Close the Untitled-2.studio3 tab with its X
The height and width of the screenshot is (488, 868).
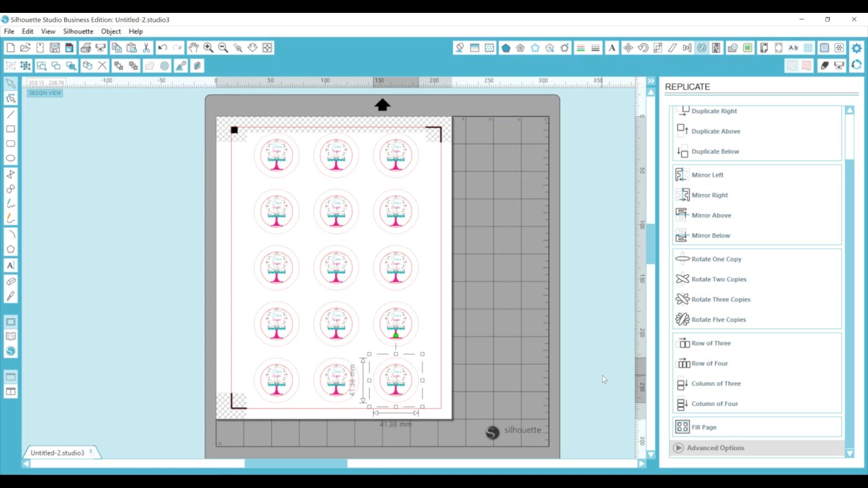[92, 451]
